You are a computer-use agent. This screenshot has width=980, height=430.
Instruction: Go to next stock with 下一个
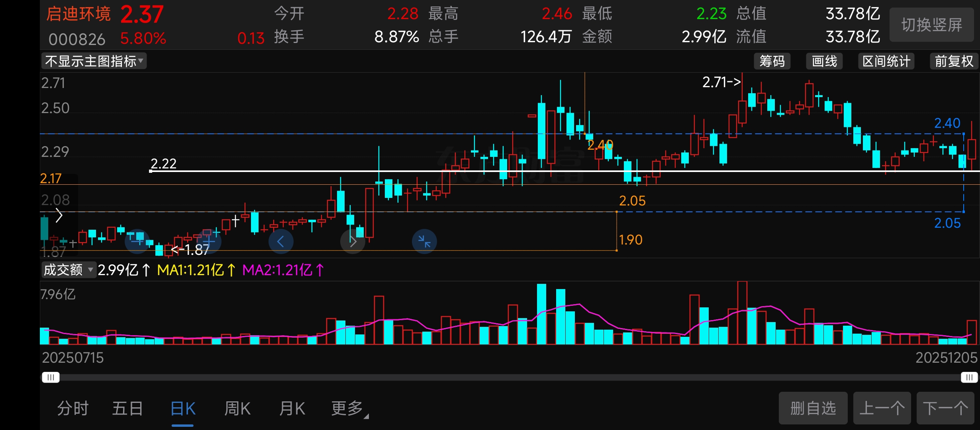click(945, 408)
